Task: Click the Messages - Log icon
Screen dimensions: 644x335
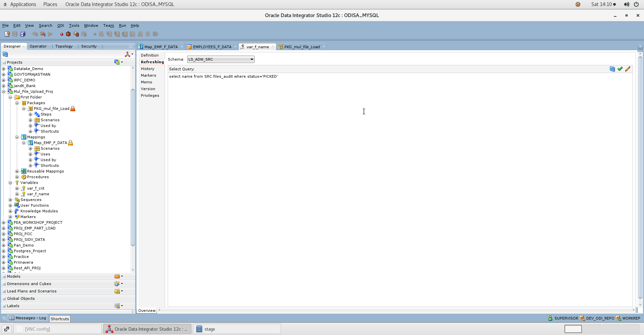Action: click(x=12, y=318)
